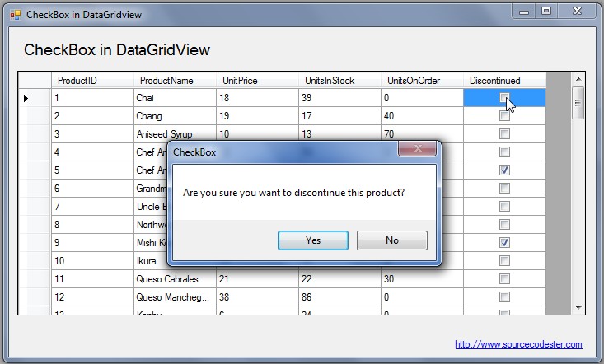Toggle Discontinued checkbox for Aniseed Syrup
The image size is (604, 364).
coord(504,134)
